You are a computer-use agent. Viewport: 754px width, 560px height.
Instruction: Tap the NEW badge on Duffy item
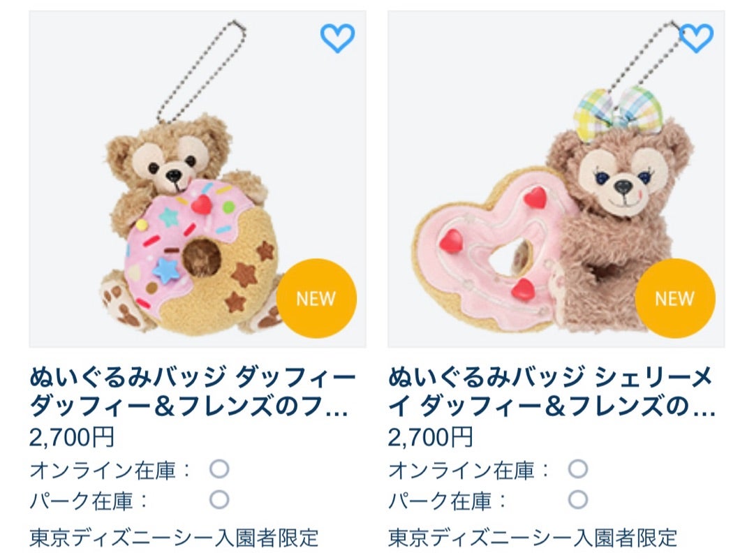(x=316, y=298)
